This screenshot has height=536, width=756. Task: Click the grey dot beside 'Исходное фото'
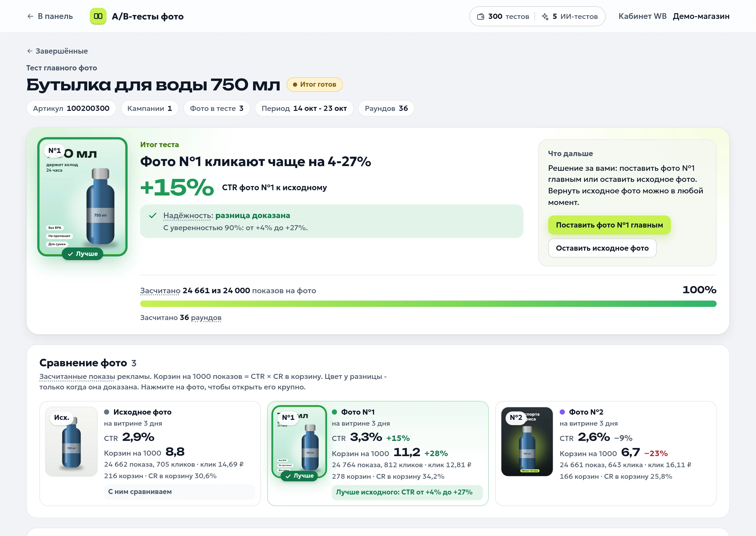pos(107,412)
